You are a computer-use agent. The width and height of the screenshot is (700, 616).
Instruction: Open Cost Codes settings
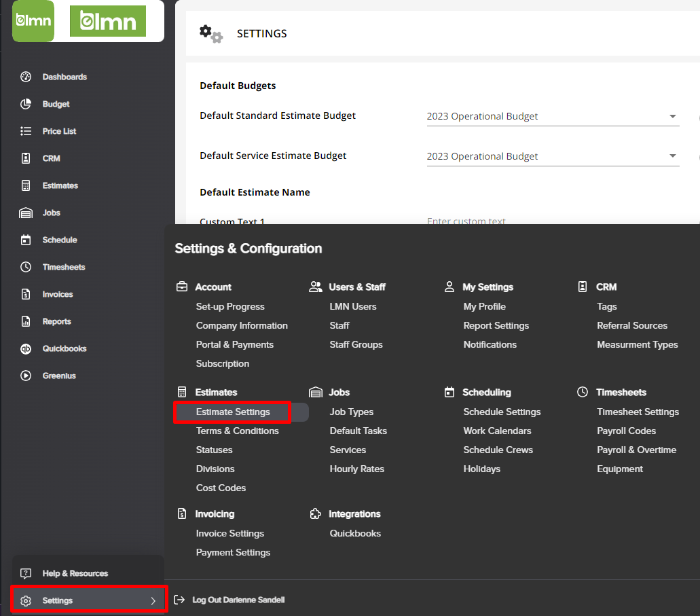[221, 488]
